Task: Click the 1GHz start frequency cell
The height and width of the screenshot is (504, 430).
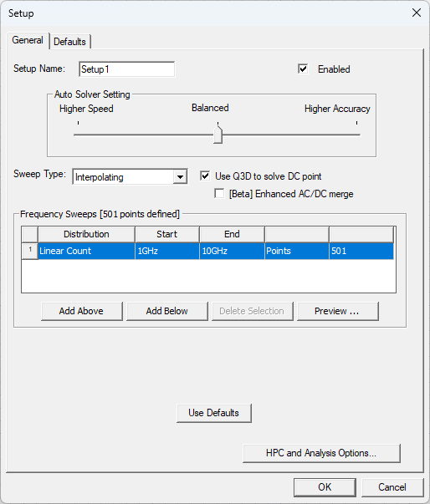Action: point(167,251)
